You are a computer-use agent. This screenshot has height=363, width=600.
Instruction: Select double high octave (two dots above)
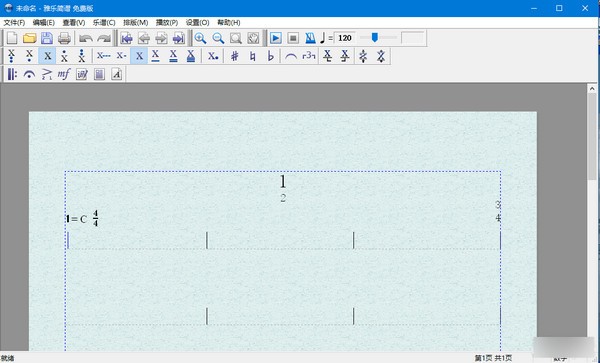click(82, 56)
